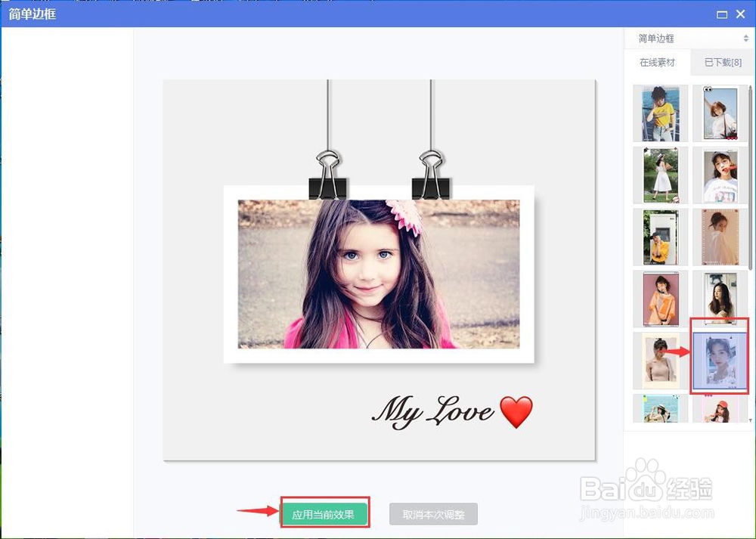This screenshot has width=756, height=539.
Task: Click scrollbar down arrow in frame list
Action: tap(750, 420)
